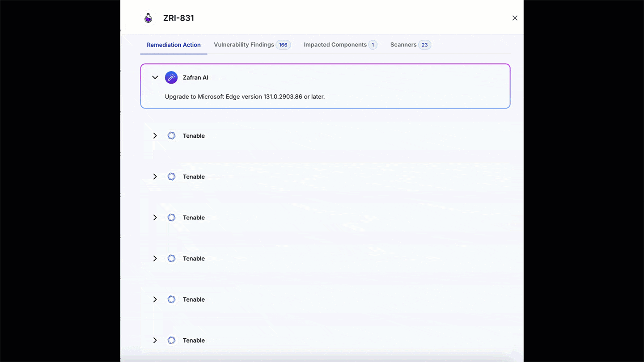
Task: Click the last Tenable row's circular logo icon
Action: click(x=171, y=341)
